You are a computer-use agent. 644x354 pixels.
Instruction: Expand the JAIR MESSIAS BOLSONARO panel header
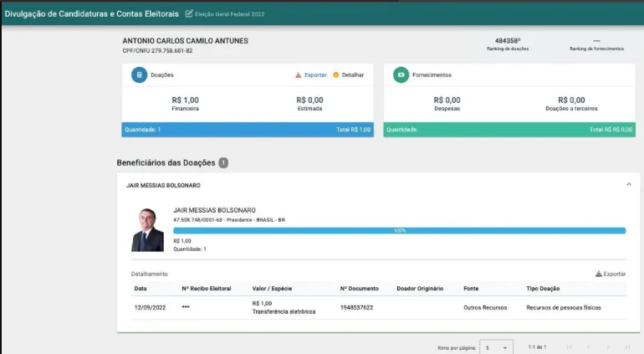tap(378, 186)
